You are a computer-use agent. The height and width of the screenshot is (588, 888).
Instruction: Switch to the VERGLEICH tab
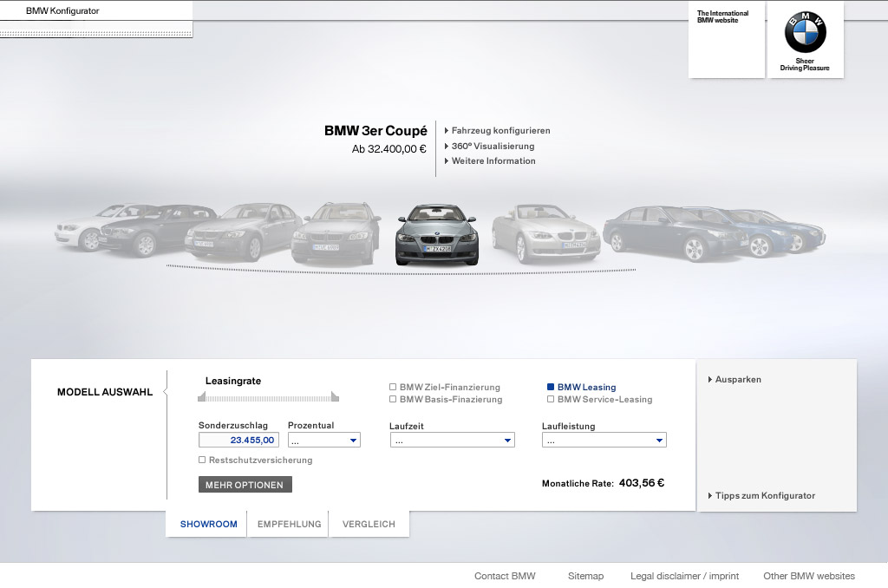(369, 524)
